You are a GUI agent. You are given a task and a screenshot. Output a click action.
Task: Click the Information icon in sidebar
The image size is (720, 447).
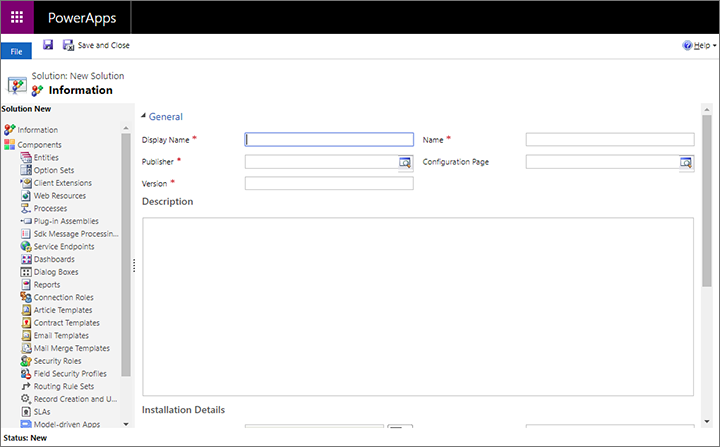(x=10, y=130)
